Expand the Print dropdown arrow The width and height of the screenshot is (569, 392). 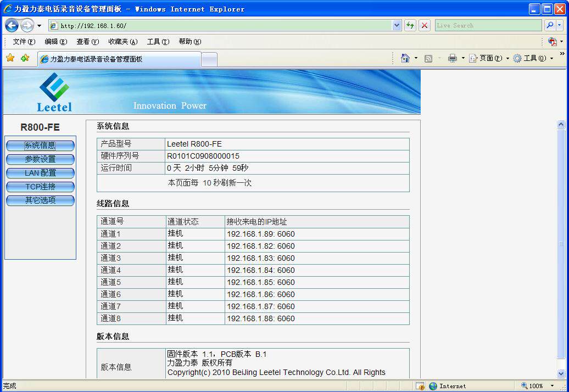[463, 58]
